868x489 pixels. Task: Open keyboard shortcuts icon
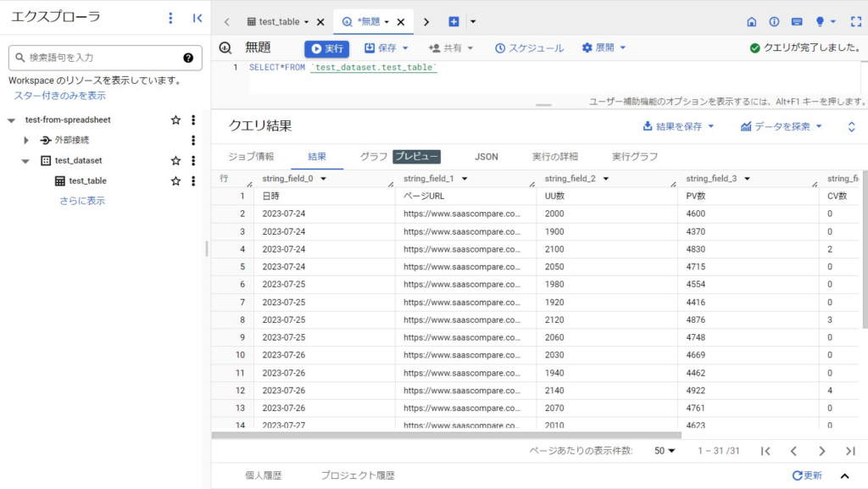(x=797, y=22)
